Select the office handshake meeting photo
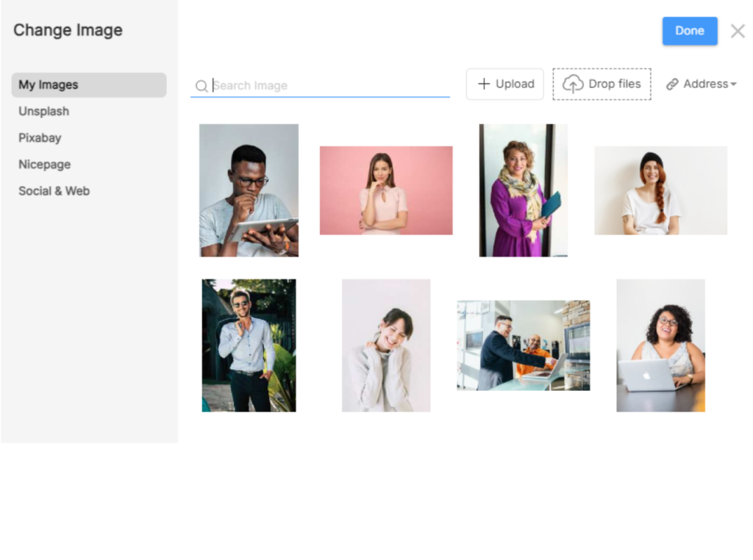 [523, 345]
